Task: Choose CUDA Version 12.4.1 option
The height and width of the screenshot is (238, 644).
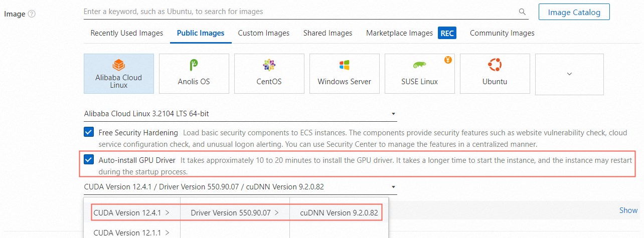Action: 132,212
